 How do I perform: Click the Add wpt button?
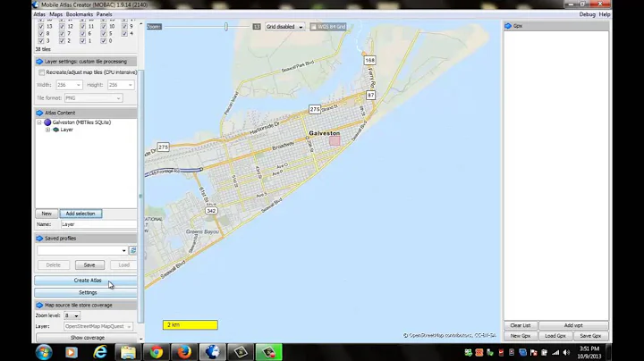[x=573, y=325]
